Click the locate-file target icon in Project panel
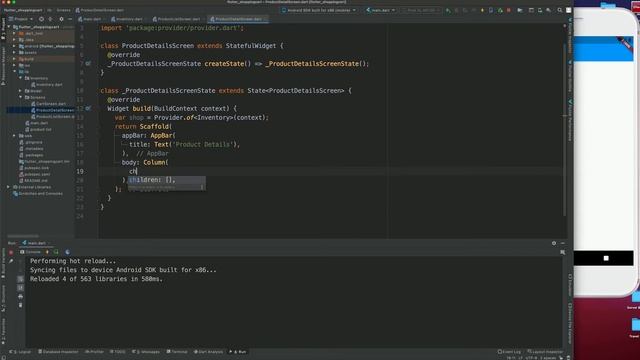Image resolution: width=640 pixels, height=360 pixels. [41, 19]
